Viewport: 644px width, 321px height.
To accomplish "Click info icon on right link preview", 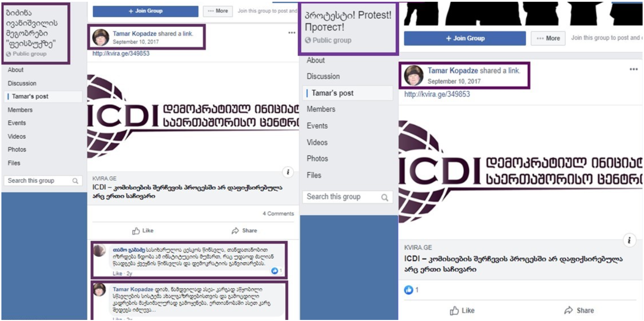I will tap(629, 240).
